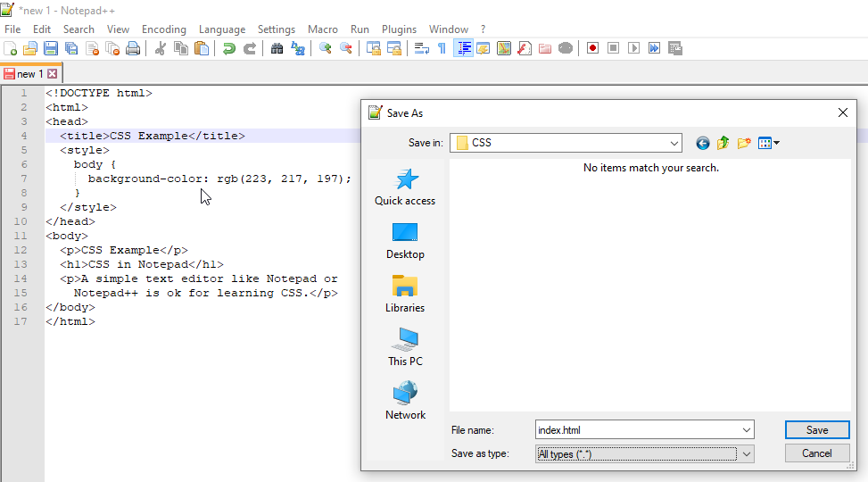Click Save recorded macro icon
This screenshot has width=868, height=482.
[674, 49]
